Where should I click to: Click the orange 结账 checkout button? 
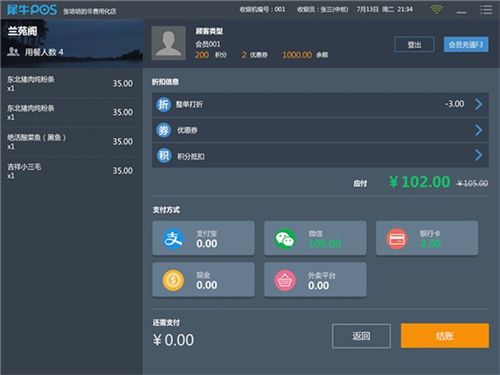(x=445, y=336)
